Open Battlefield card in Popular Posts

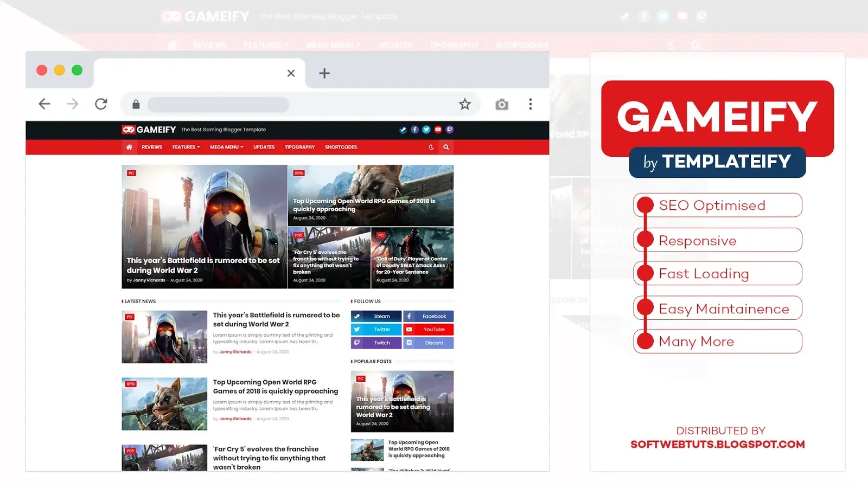coord(402,401)
